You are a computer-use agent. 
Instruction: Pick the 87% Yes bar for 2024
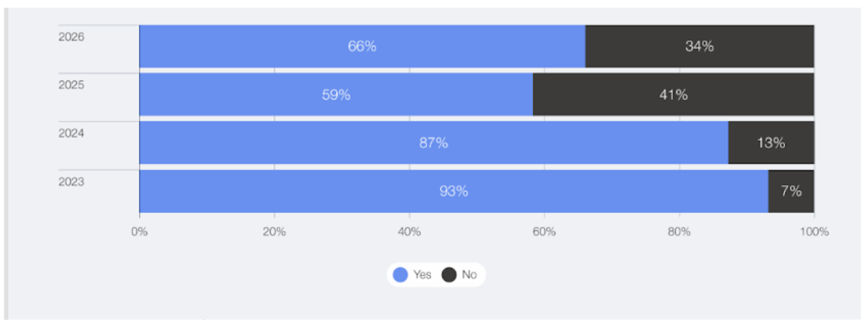click(x=433, y=143)
